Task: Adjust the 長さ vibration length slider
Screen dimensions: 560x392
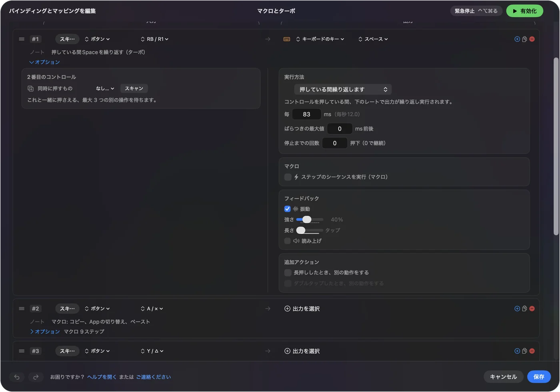Action: [310, 230]
